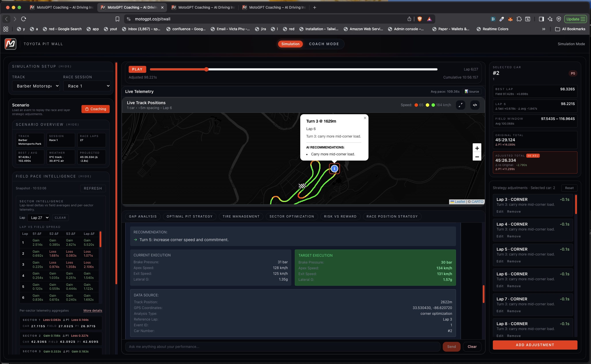
Task: Hide the Simulation Setup section
Action: pyautogui.click(x=65, y=66)
